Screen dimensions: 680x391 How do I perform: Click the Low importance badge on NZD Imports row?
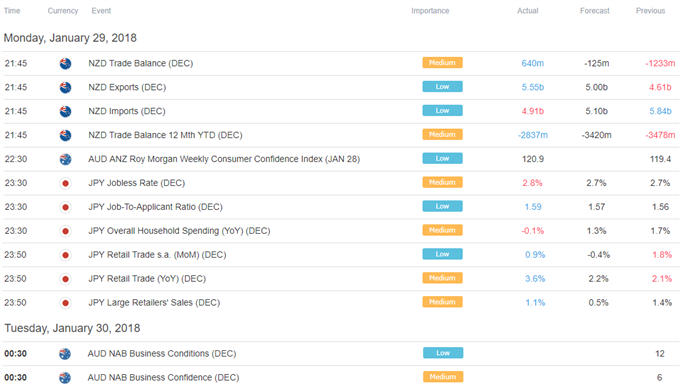click(x=442, y=111)
